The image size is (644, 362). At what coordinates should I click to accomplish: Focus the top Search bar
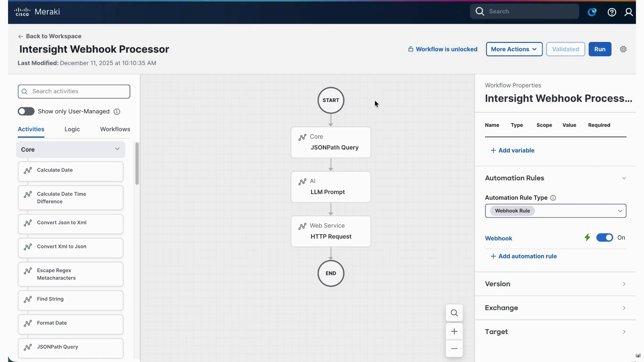(x=524, y=11)
